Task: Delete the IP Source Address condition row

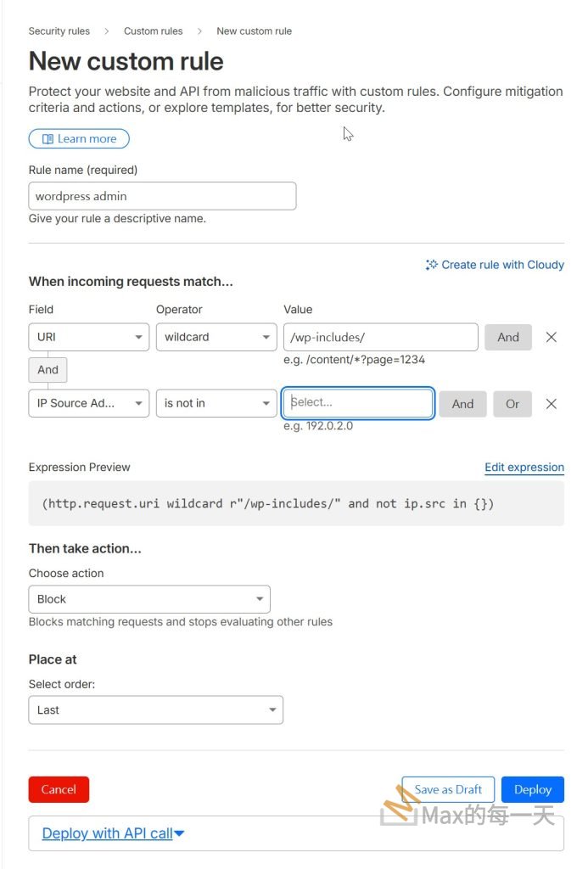Action: coord(552,404)
